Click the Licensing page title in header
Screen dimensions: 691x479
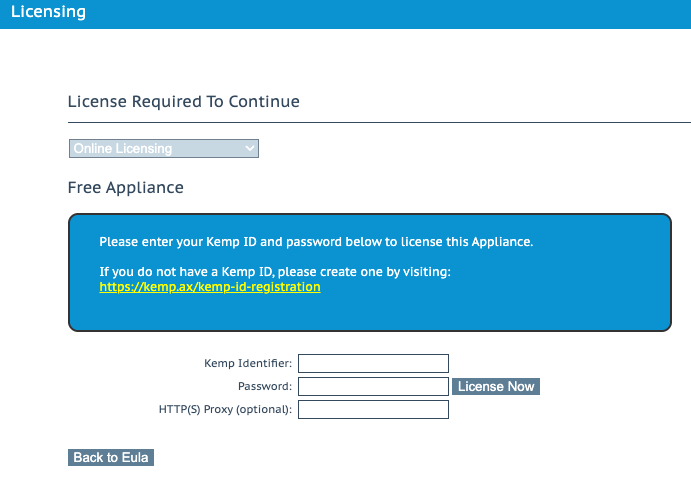(47, 13)
